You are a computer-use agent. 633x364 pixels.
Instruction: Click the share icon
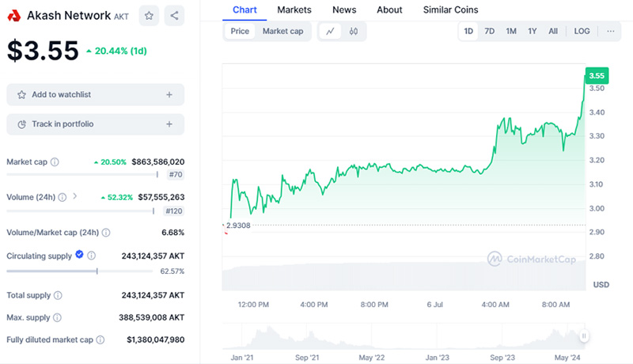[174, 15]
